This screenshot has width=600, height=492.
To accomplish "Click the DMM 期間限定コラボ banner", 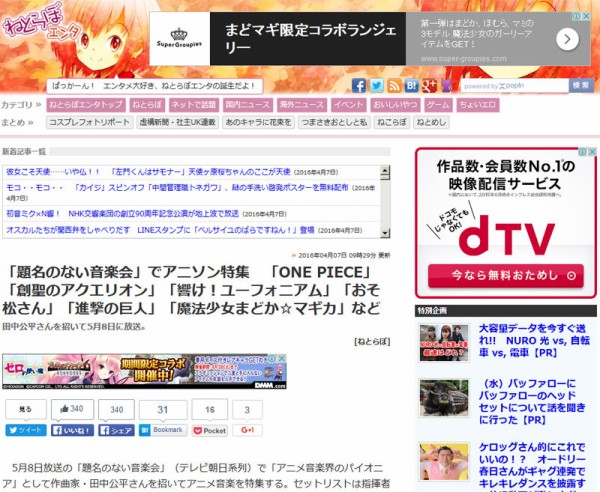I will click(144, 371).
